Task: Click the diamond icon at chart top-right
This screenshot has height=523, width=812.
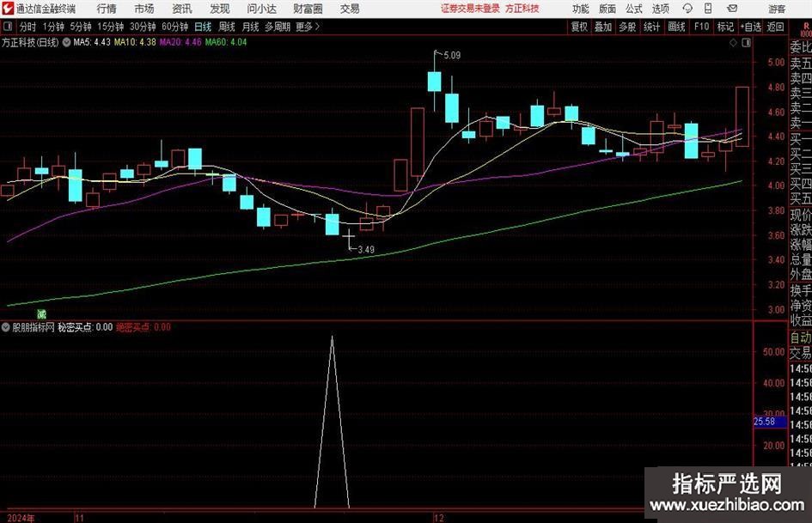Action: 733,43
